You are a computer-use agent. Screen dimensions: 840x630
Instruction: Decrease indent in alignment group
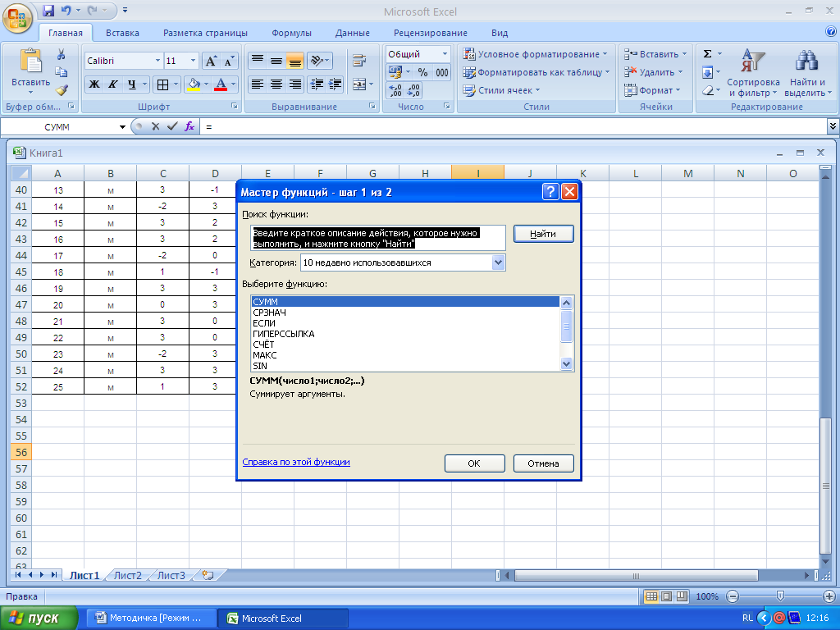pyautogui.click(x=317, y=84)
